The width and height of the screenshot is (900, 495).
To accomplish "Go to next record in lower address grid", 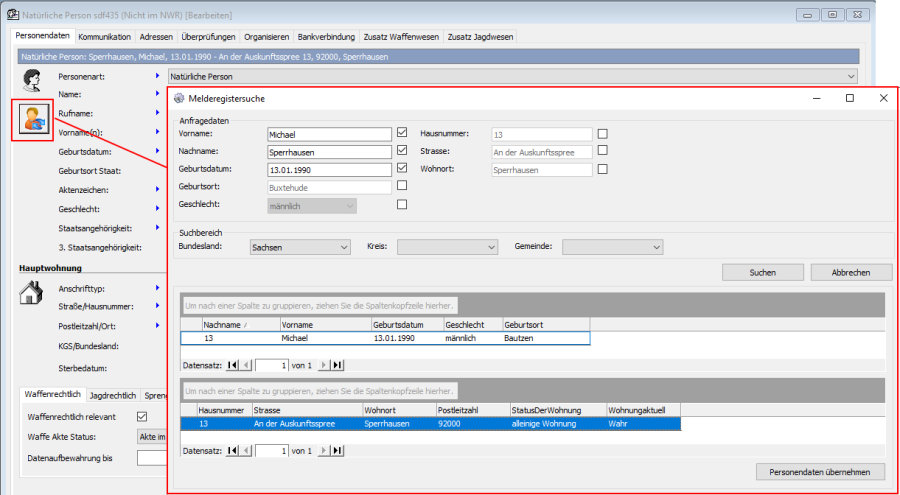I will [323, 451].
